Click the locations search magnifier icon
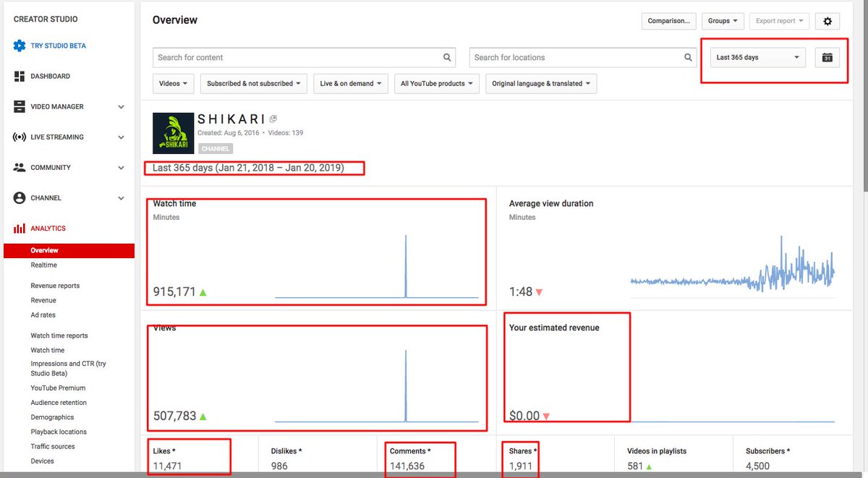The height and width of the screenshot is (478, 868). click(689, 57)
